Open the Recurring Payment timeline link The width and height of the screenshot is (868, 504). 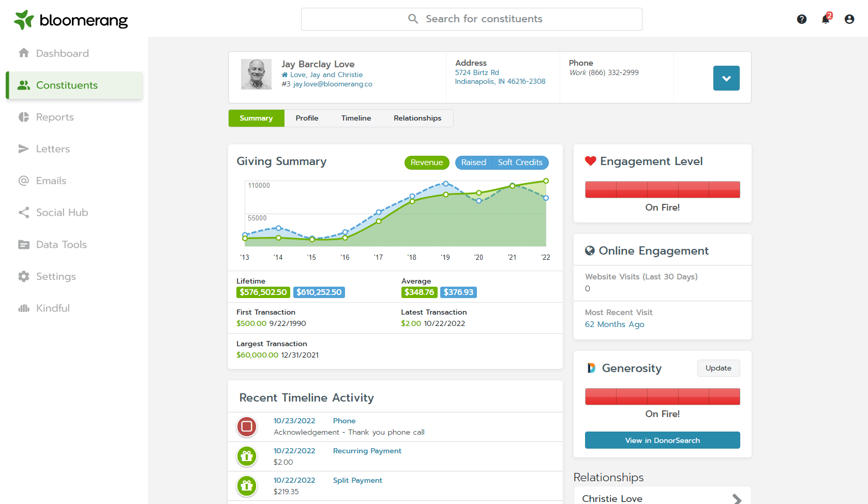[x=367, y=451]
